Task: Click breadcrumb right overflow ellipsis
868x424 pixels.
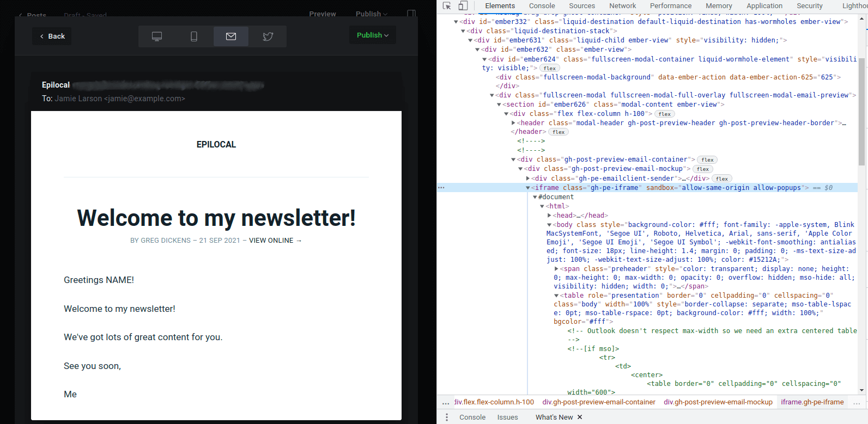Action: tap(857, 403)
